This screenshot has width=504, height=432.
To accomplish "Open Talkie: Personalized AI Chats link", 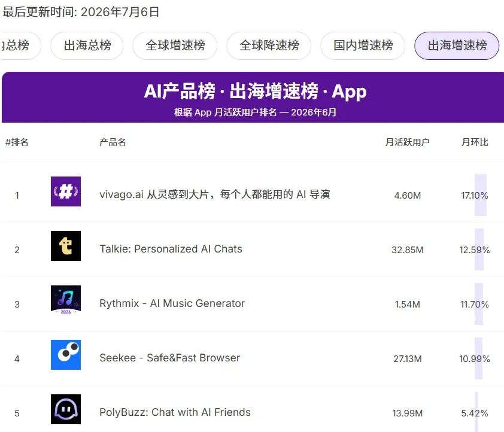I will pyautogui.click(x=171, y=249).
